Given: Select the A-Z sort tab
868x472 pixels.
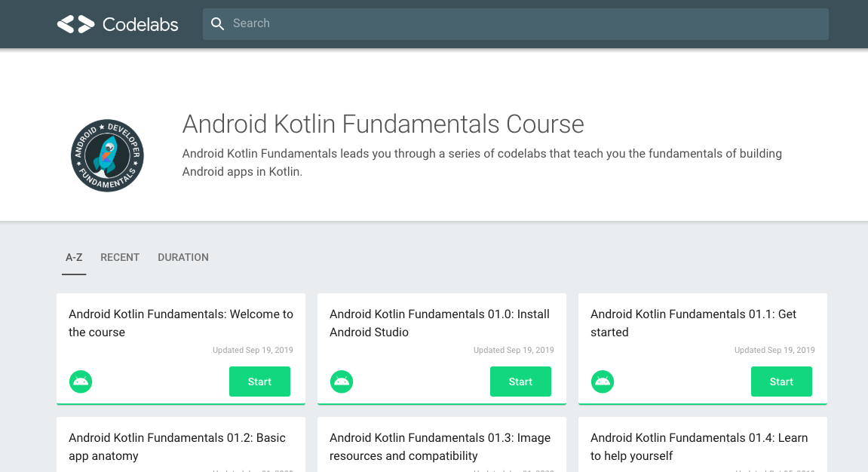Looking at the screenshot, I should coord(74,257).
